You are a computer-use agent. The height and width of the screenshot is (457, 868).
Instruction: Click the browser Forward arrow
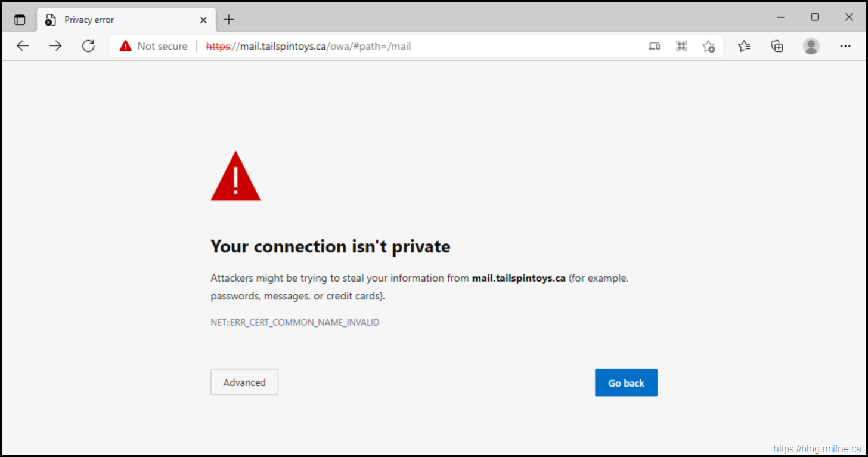point(55,46)
